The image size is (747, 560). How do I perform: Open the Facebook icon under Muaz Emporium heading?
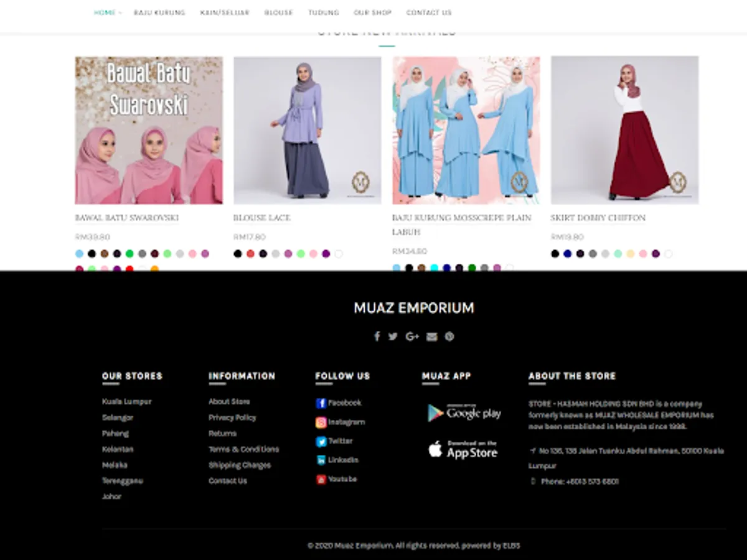pos(377,337)
